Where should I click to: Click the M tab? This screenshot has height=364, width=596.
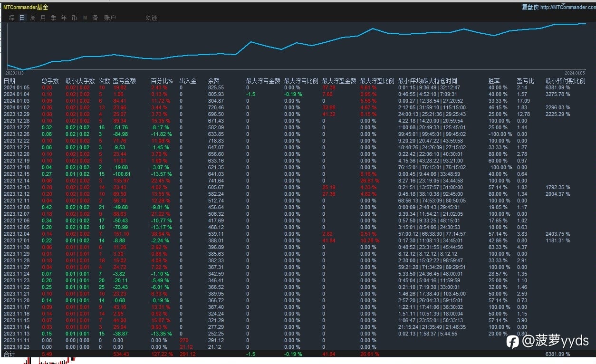click(85, 18)
